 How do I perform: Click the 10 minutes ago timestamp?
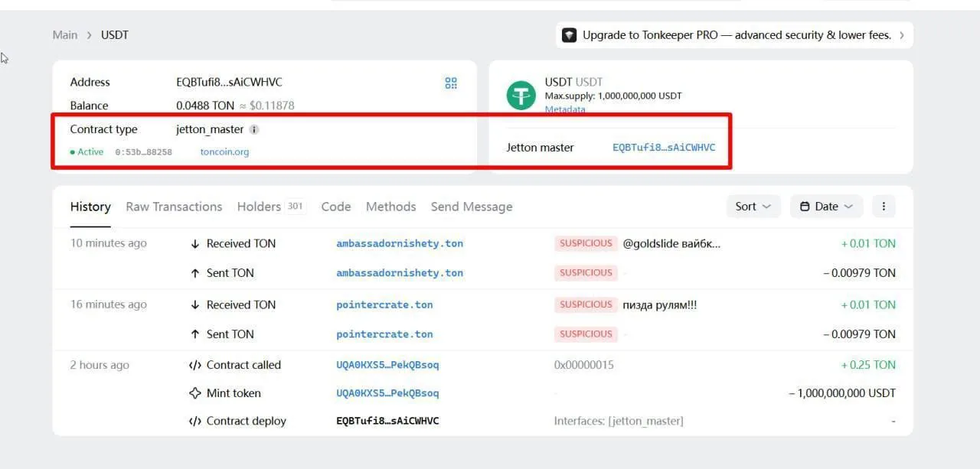coord(108,243)
